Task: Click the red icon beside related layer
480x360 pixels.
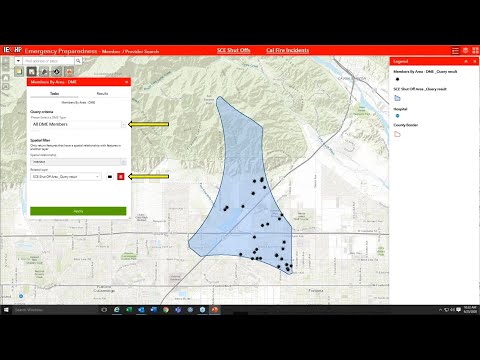Action: tap(121, 177)
